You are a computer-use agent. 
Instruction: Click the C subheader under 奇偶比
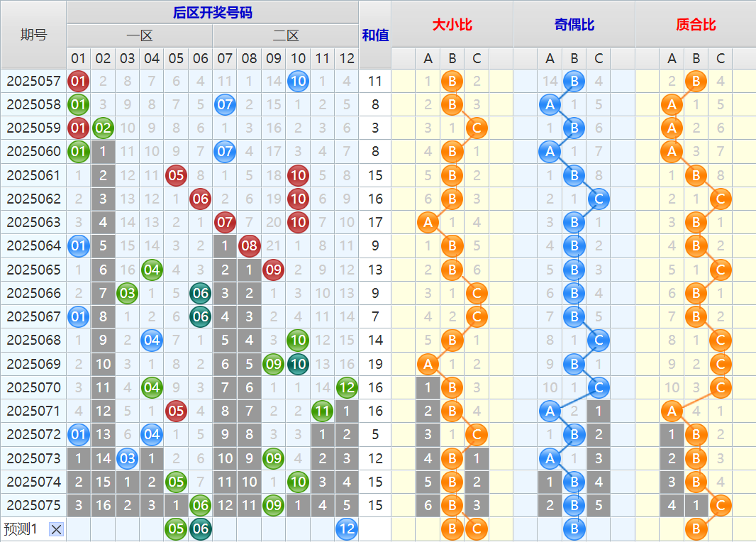pos(599,58)
